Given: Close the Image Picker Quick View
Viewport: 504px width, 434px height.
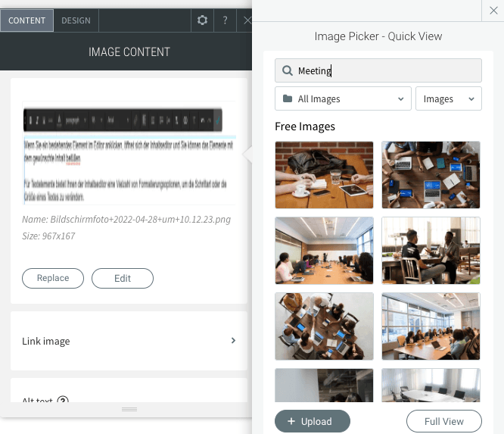Looking at the screenshot, I should pyautogui.click(x=493, y=11).
